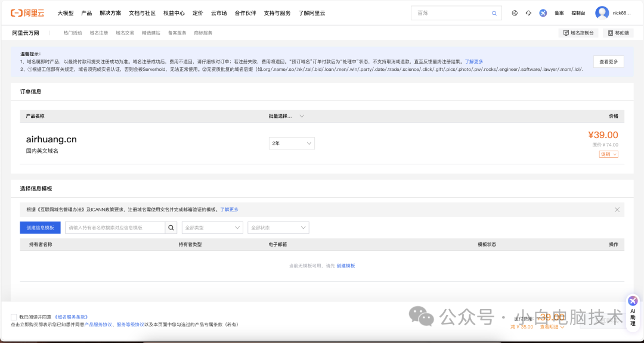Open the 文档与社区 menu
Screen dimensions: 644x343
tap(142, 13)
